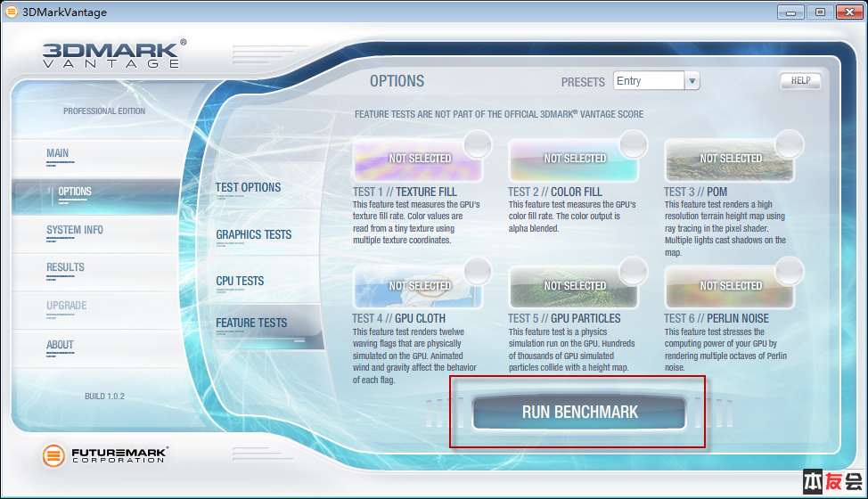Select the FEATURE TESTS tab

[251, 323]
